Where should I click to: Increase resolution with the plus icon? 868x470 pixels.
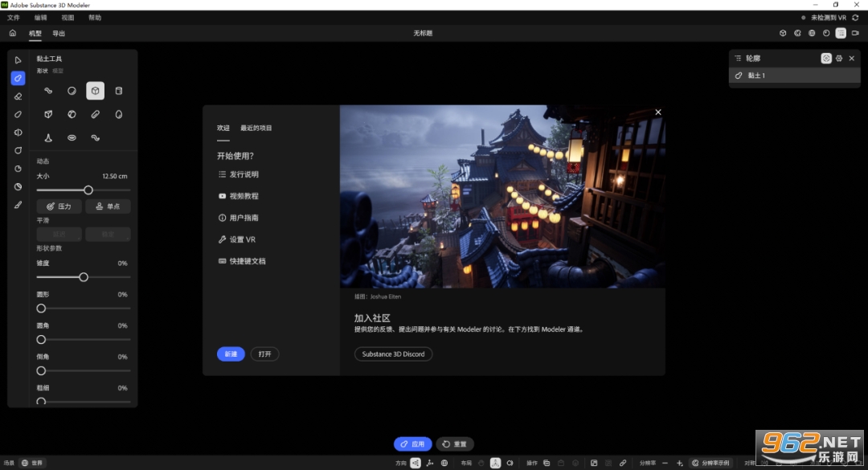click(679, 463)
